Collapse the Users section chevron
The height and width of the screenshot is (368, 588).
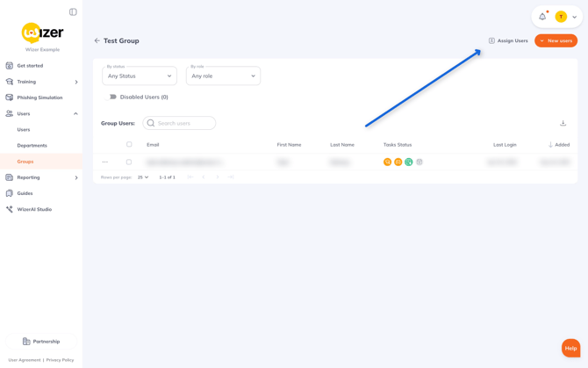pos(75,113)
